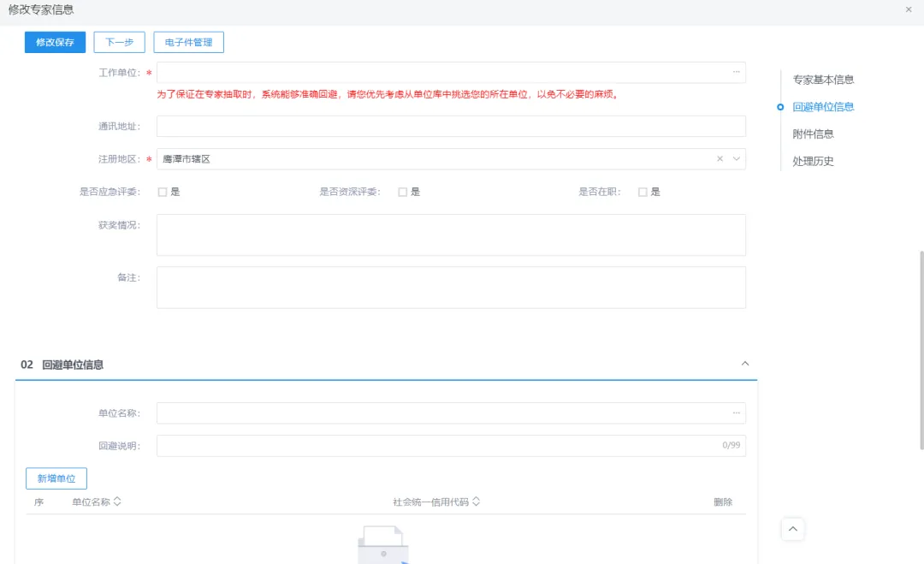
Task: Click the 新增单位 button
Action: point(56,478)
